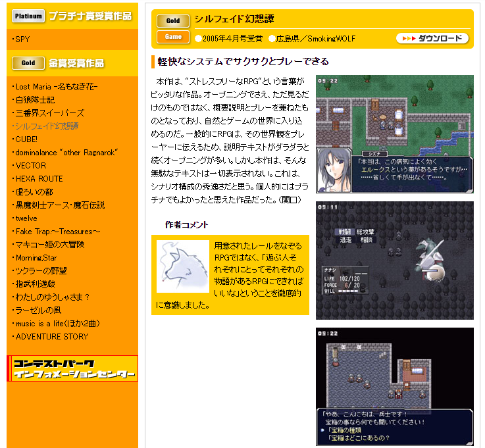
Task: Open the 白狼隊士記 link
Action: click(x=36, y=100)
